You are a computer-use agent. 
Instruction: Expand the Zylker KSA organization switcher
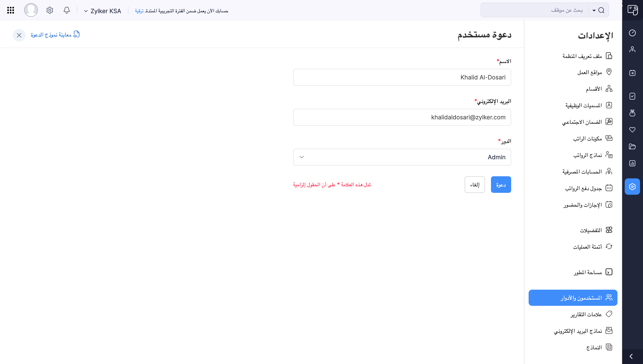(103, 11)
